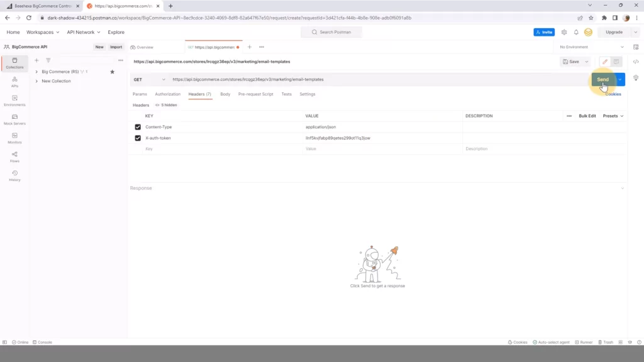This screenshot has height=362, width=644.
Task: Open the code snippet panel
Action: pos(636,62)
